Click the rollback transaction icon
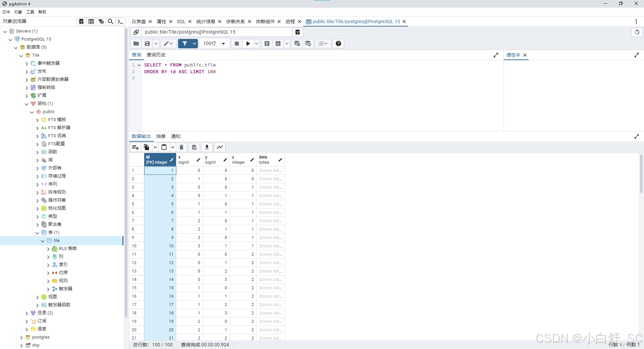Screen dimensions: 644x349 tap(308, 44)
